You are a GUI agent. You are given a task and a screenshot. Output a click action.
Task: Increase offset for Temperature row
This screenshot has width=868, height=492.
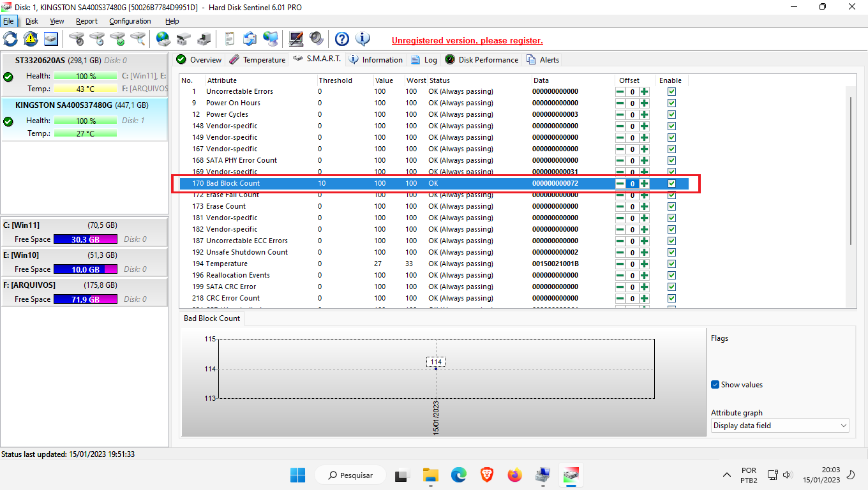[645, 264]
